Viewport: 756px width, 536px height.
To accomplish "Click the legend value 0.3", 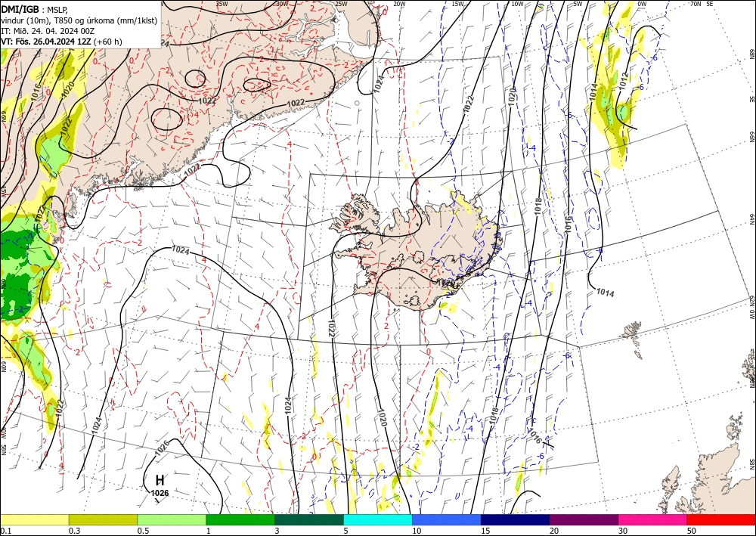I will click(x=74, y=531).
